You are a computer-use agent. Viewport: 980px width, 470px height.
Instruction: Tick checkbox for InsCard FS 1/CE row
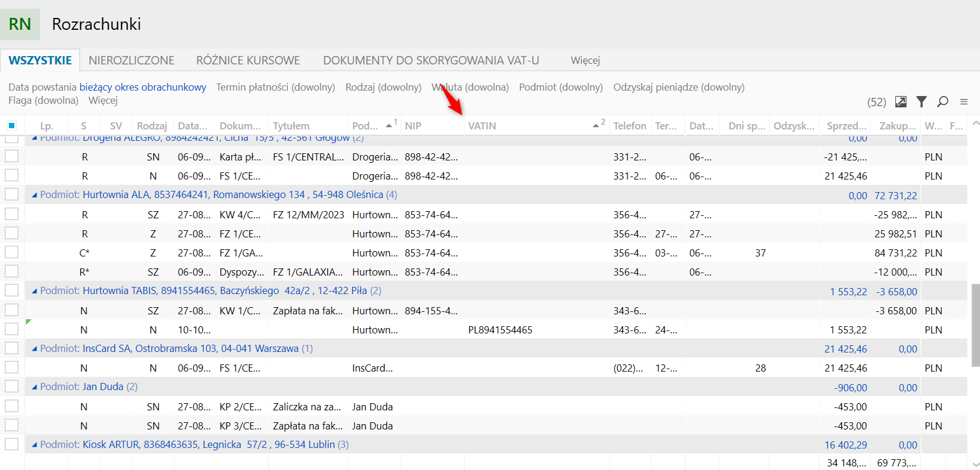11,368
